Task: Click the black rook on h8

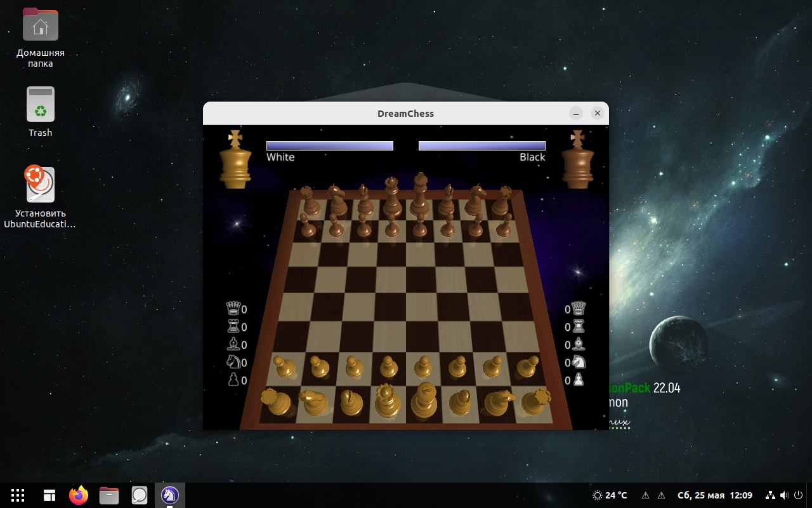Action: 502,201
